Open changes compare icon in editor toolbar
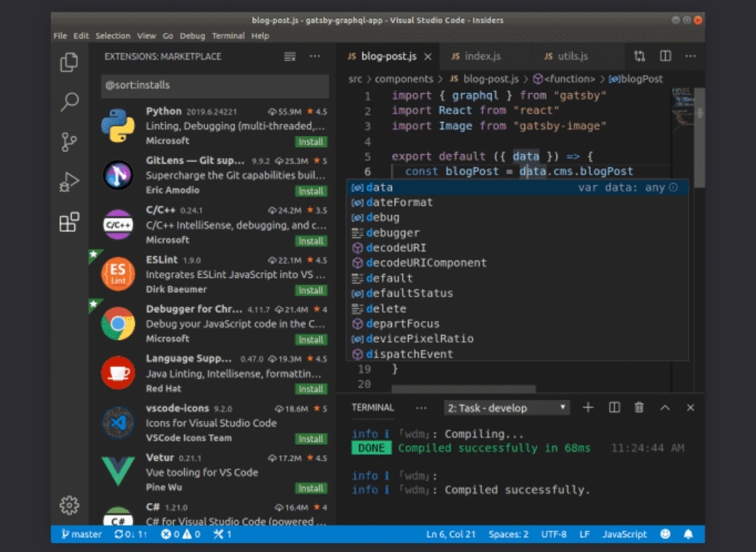756x552 pixels. tap(640, 57)
